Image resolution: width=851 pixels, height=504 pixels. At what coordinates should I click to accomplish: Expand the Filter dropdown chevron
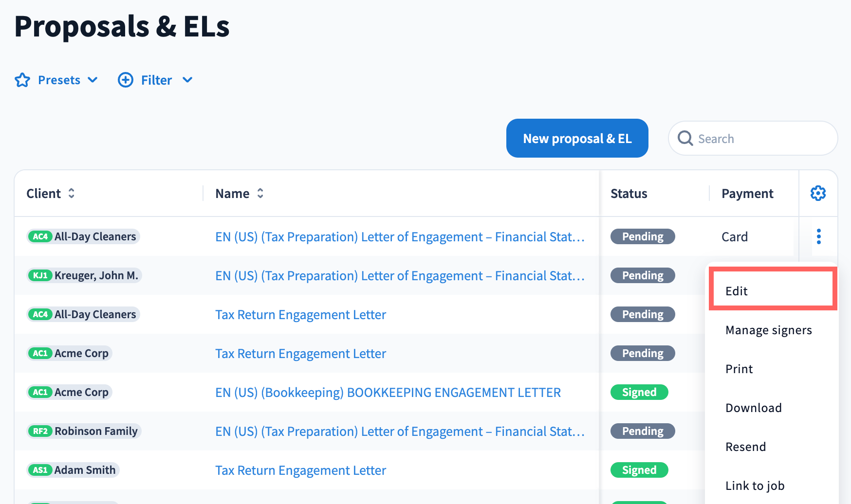tap(187, 80)
